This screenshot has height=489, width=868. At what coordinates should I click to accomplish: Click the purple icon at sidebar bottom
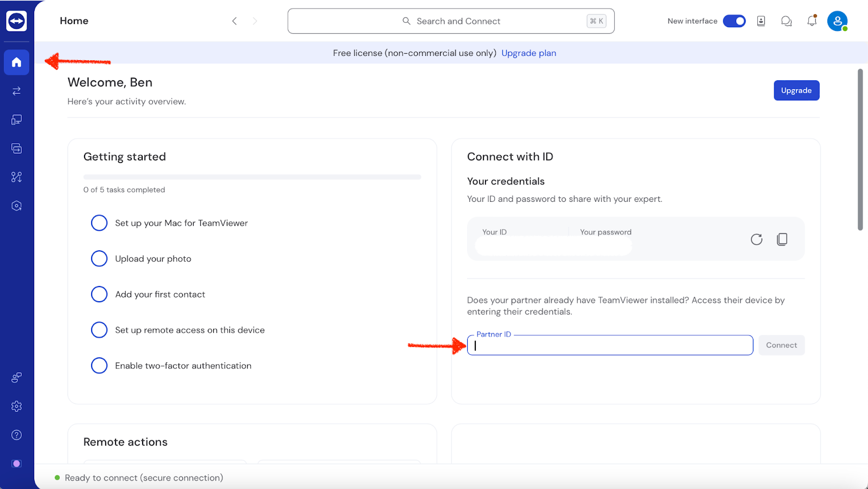16,463
